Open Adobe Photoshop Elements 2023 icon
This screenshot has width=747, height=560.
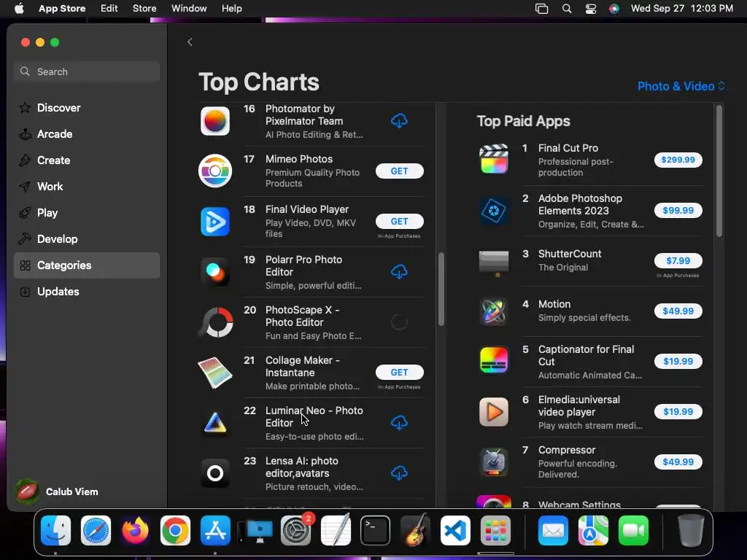pyautogui.click(x=494, y=211)
